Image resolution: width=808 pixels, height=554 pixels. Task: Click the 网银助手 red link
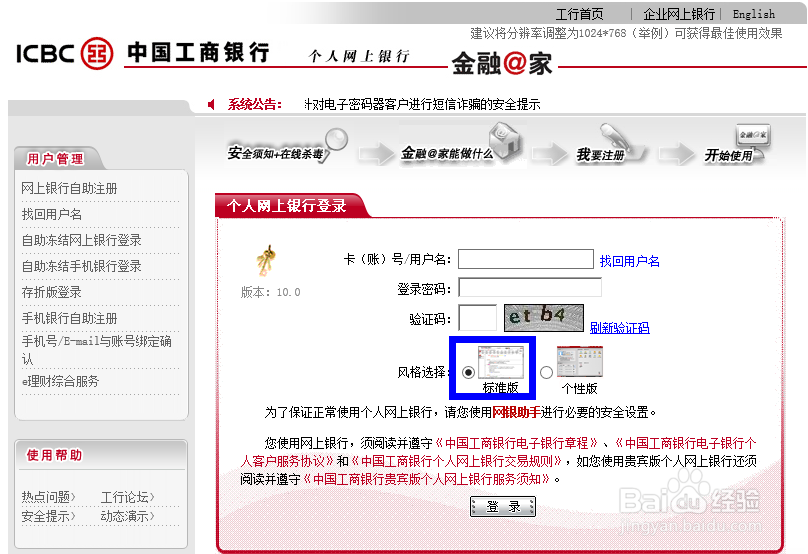tap(516, 412)
